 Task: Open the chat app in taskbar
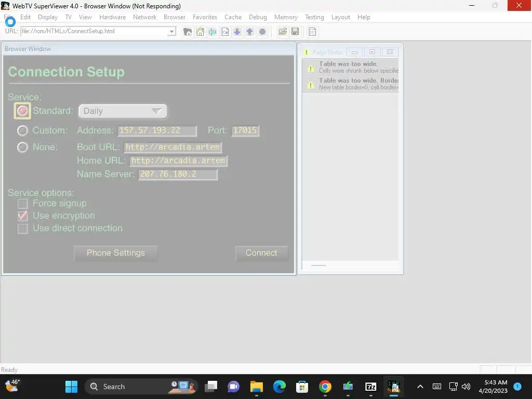(233, 387)
